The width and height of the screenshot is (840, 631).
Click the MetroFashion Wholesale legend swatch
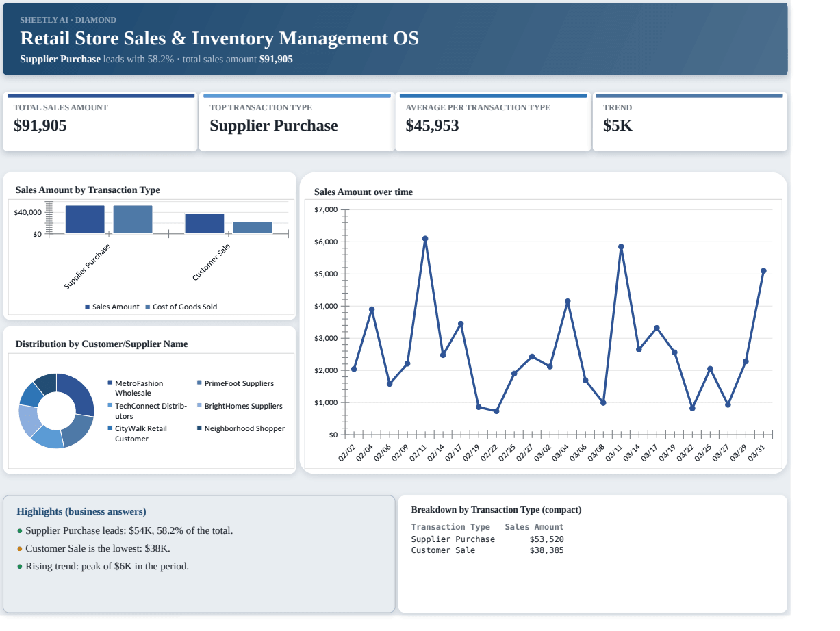(x=110, y=383)
